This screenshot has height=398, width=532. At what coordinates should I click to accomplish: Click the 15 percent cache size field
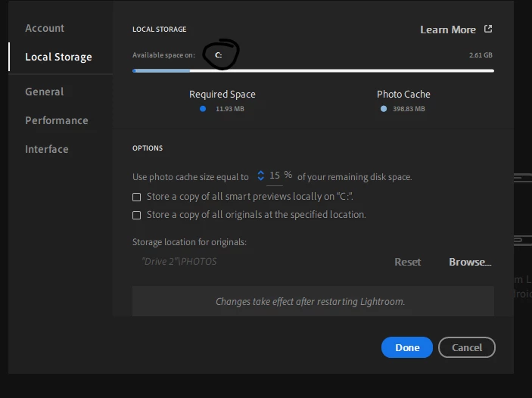[x=275, y=176]
